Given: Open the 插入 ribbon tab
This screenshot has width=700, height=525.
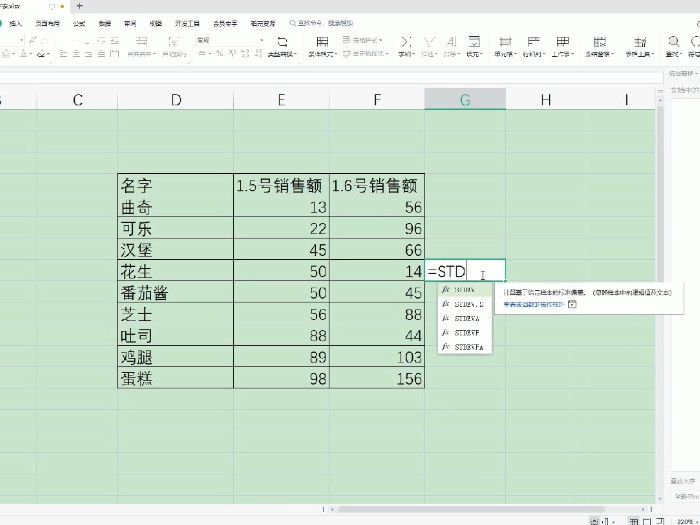Looking at the screenshot, I should pyautogui.click(x=16, y=23).
